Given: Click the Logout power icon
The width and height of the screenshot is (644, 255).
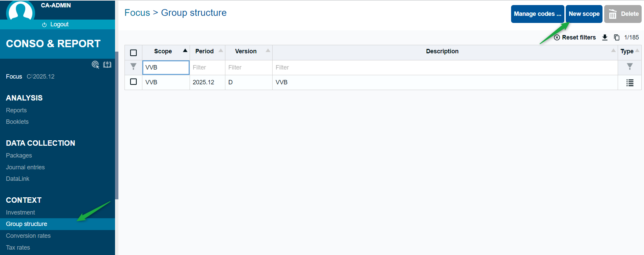Looking at the screenshot, I should pos(44,25).
